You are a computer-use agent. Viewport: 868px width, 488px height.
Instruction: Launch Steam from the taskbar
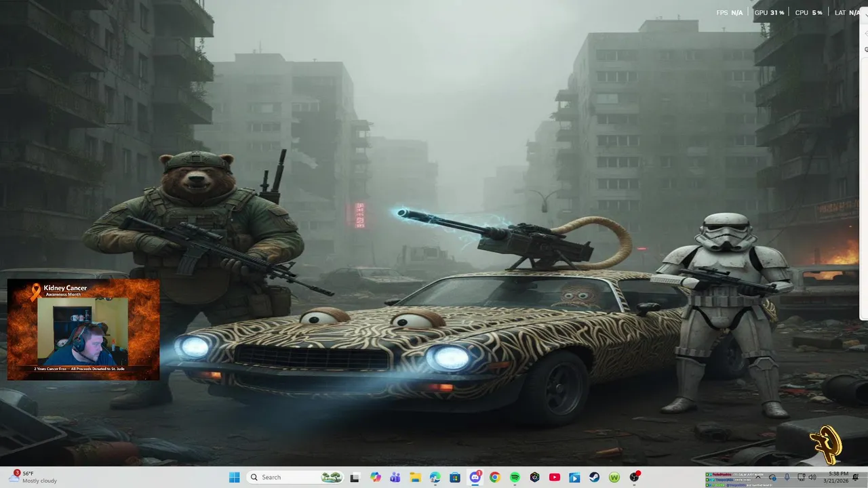click(595, 477)
